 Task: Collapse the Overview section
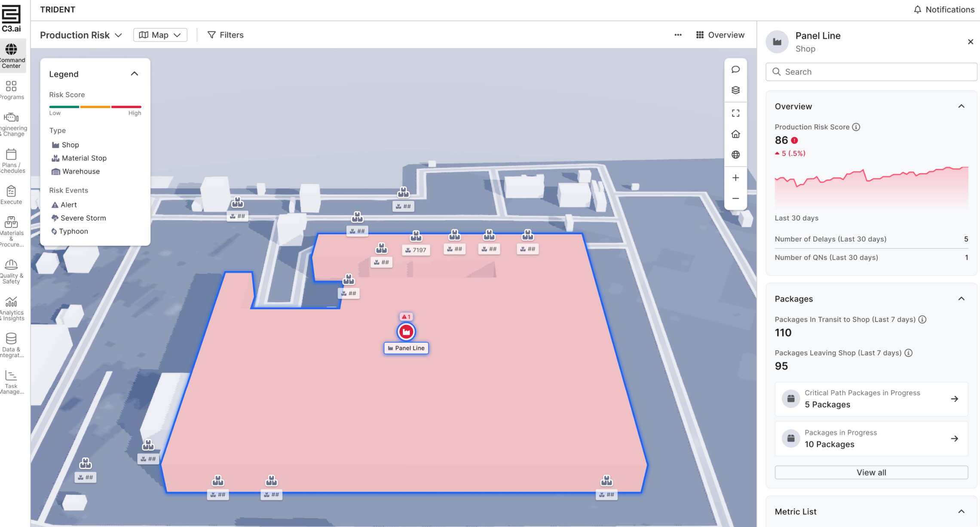[x=962, y=106]
